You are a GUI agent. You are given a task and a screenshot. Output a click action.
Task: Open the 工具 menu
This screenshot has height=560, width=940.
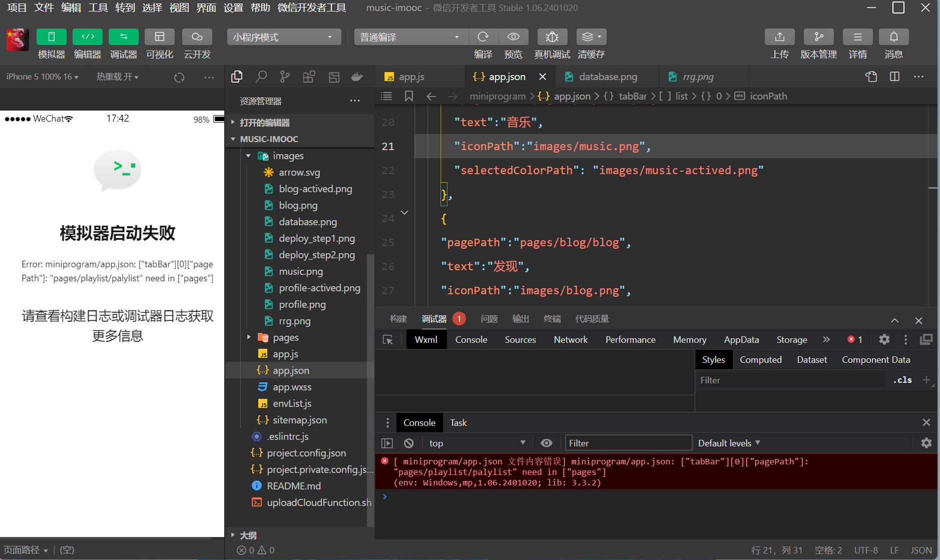[98, 8]
